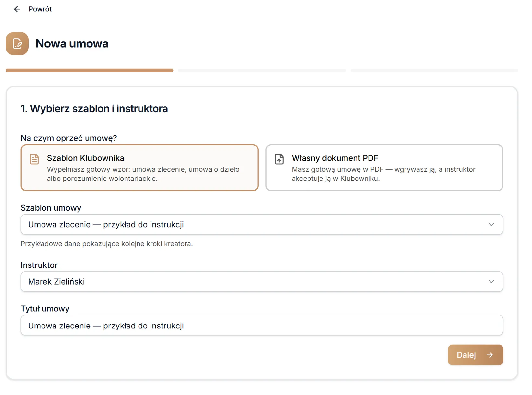Click chevron of Instruktor select

491,282
